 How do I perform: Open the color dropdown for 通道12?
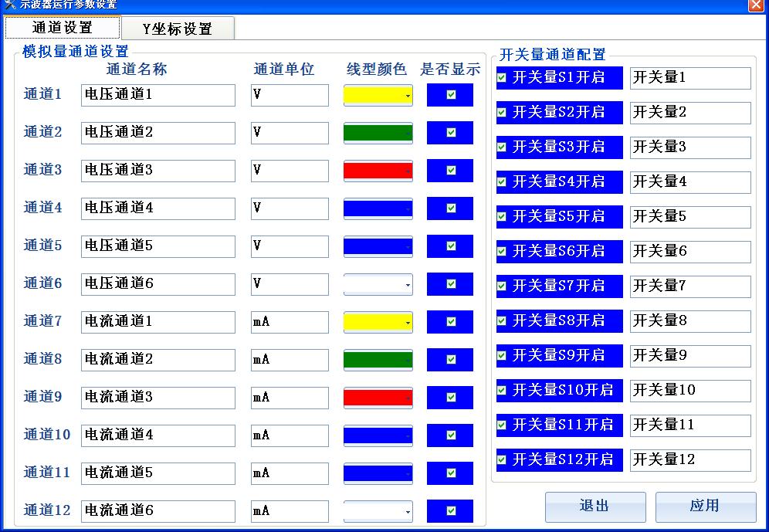coord(407,511)
